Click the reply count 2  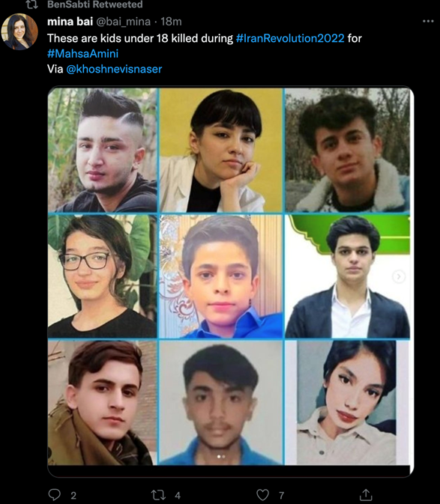point(73,495)
